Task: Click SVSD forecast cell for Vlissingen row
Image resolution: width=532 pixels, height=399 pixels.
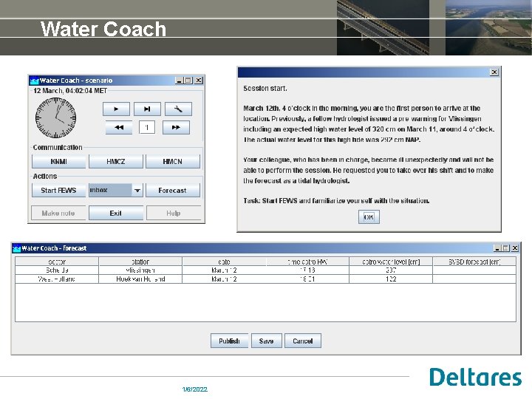Action: [x=474, y=270]
